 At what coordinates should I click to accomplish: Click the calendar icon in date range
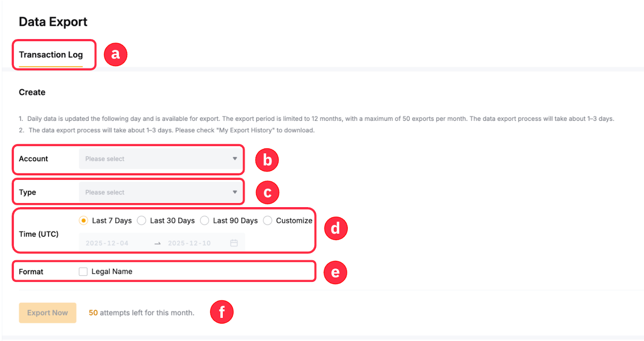pyautogui.click(x=234, y=243)
